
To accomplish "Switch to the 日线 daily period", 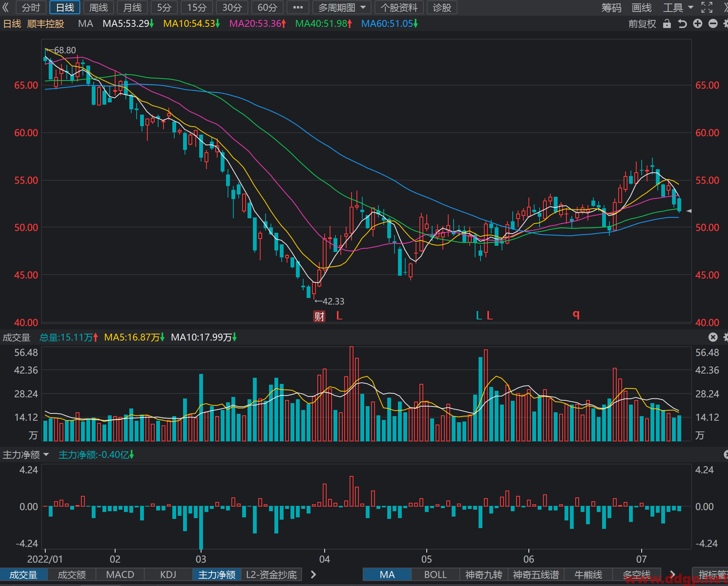I will 65,7.
